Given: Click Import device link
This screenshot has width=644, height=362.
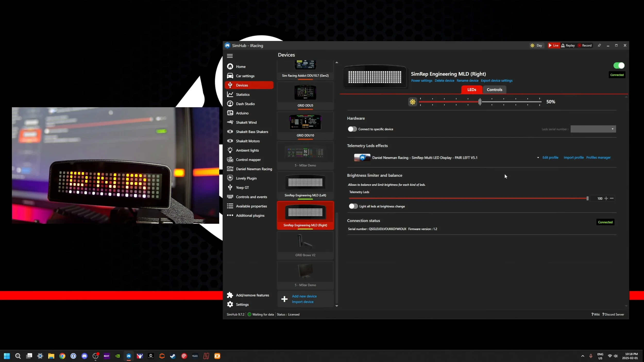Looking at the screenshot, I should [x=303, y=302].
